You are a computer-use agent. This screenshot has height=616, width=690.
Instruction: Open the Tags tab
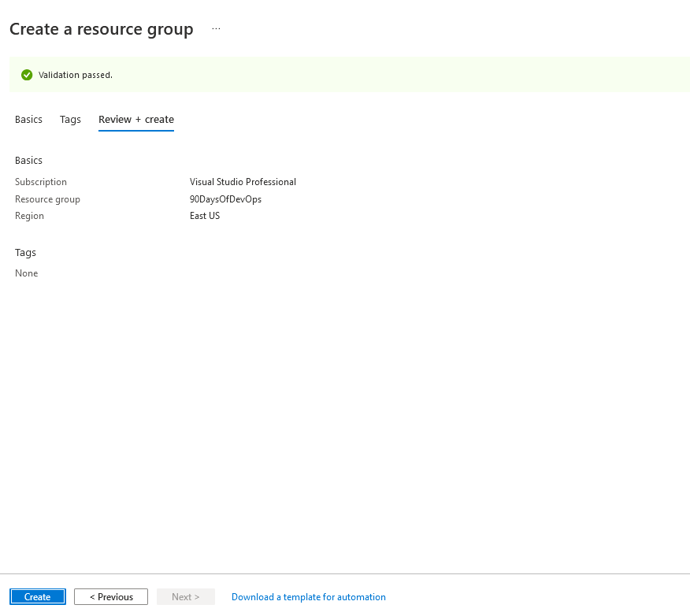tap(70, 120)
